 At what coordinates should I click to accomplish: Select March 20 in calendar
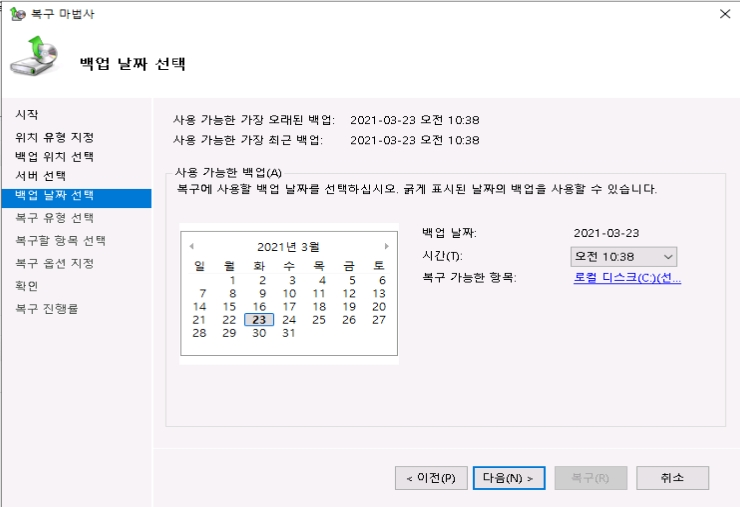point(379,306)
